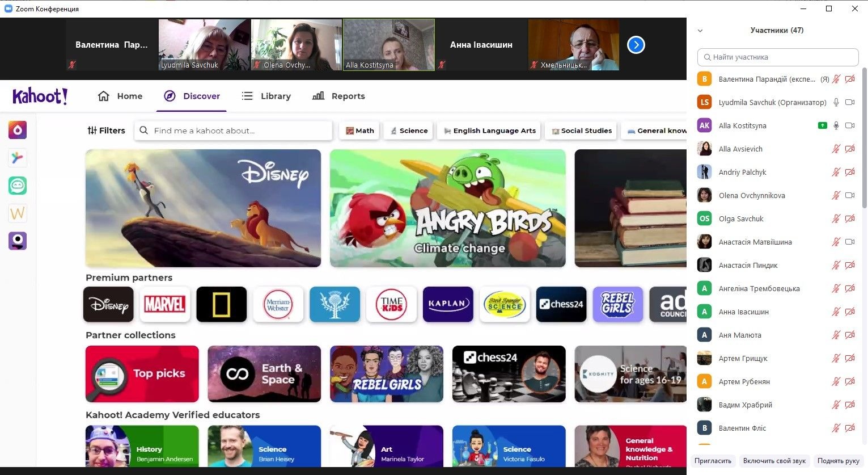Toggle Alla Kostitsyna's camera icon in list
Image resolution: width=868 pixels, height=475 pixels.
coord(850,126)
